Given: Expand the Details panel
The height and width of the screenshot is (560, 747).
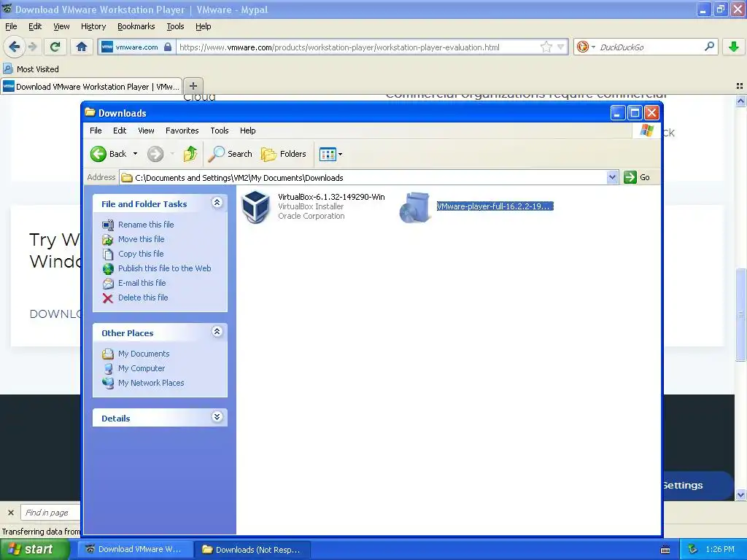Looking at the screenshot, I should (x=217, y=417).
